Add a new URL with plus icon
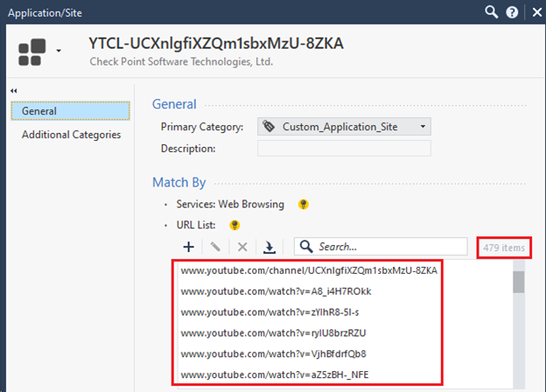Screen dimensions: 546x392 189,247
